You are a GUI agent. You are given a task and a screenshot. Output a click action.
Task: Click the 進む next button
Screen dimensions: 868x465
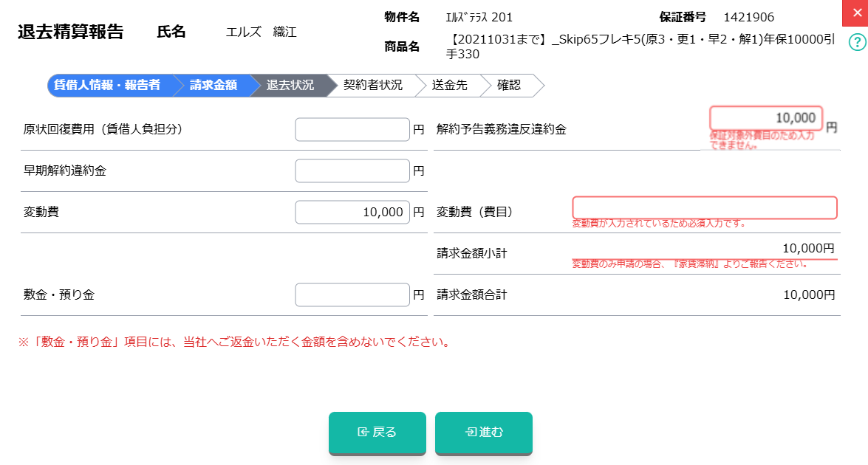484,432
